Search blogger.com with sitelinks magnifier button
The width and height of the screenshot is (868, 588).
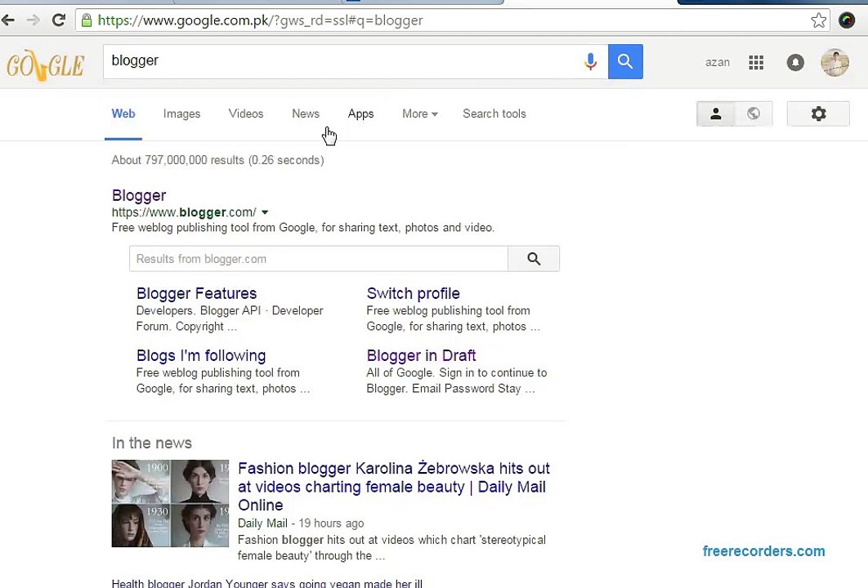[x=534, y=258]
